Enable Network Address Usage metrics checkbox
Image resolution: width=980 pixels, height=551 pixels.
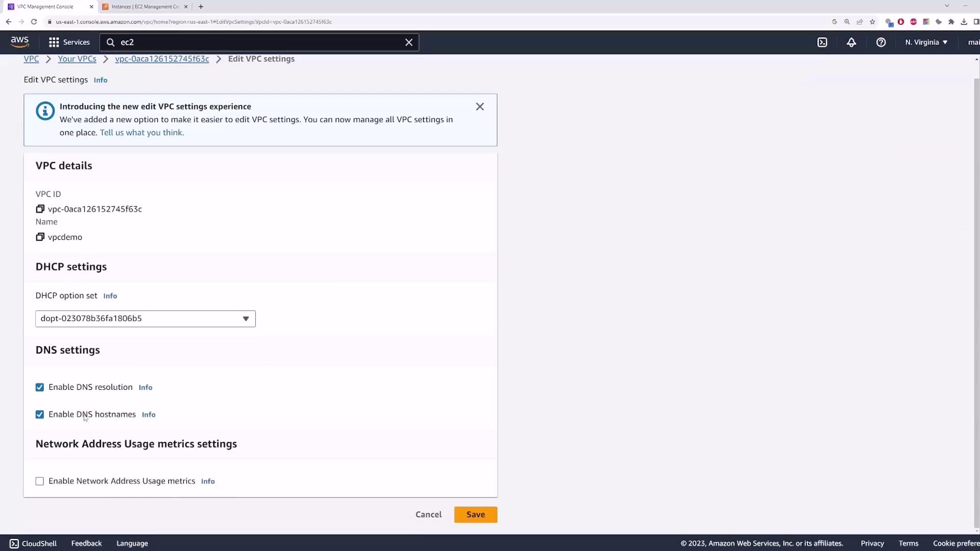coord(40,481)
